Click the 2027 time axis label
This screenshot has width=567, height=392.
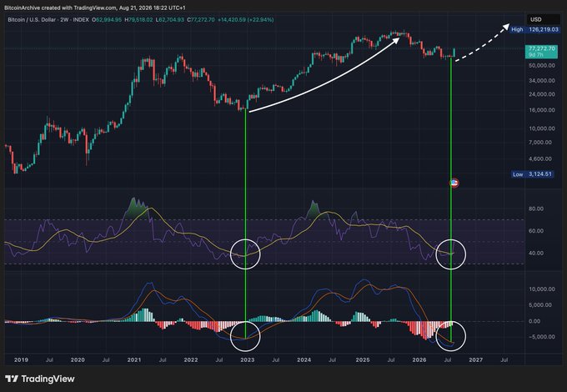(475, 359)
